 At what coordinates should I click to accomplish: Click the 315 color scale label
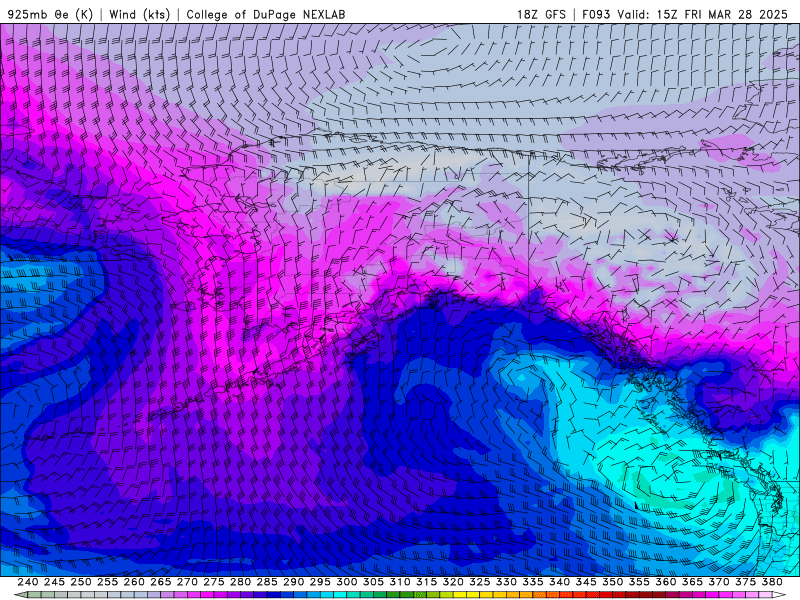pos(426,582)
